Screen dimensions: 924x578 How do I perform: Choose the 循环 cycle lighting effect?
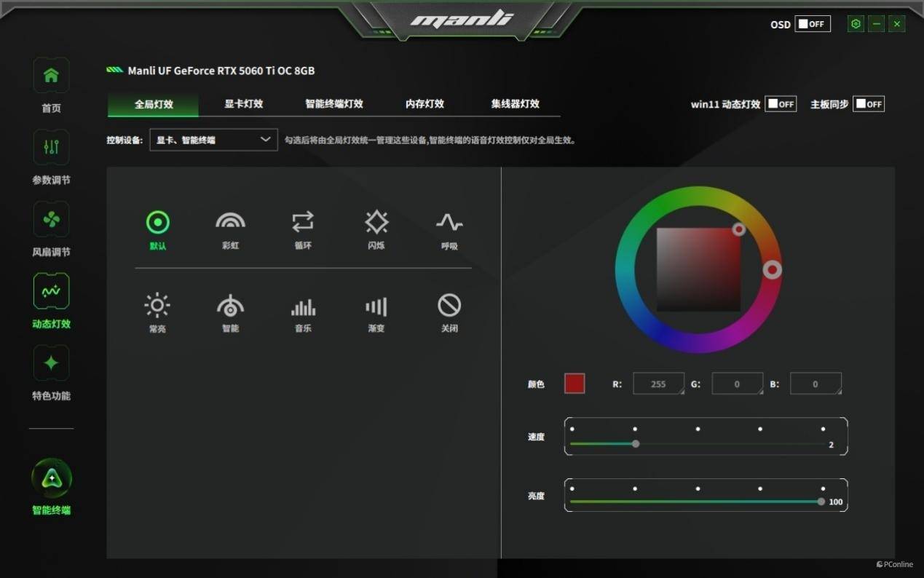point(303,230)
